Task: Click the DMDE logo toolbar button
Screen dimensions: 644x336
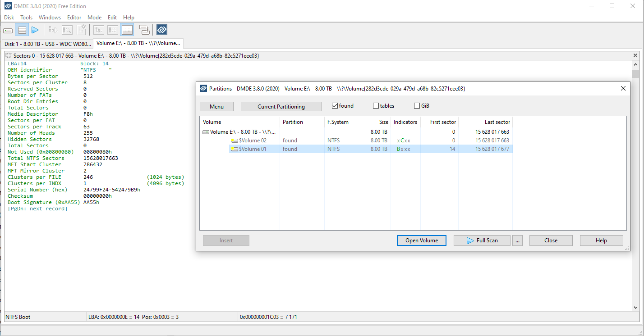Action: tap(162, 30)
